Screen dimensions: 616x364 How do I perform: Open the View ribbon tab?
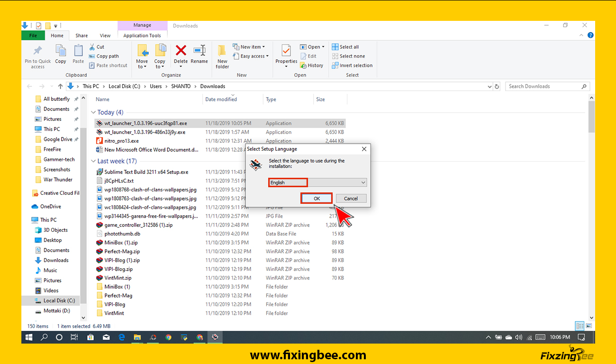tap(105, 36)
